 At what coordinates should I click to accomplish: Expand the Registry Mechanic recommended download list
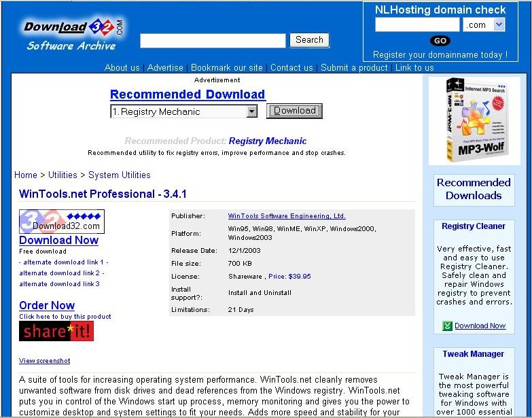pyautogui.click(x=183, y=111)
